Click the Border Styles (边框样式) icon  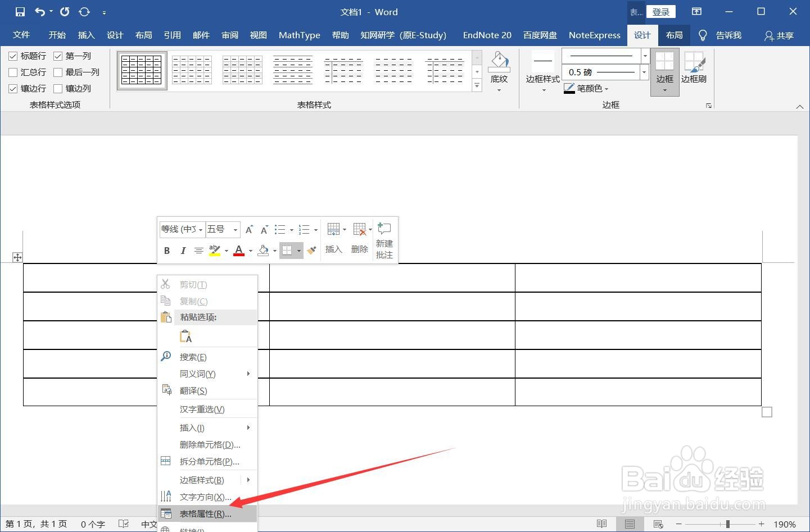point(542,61)
